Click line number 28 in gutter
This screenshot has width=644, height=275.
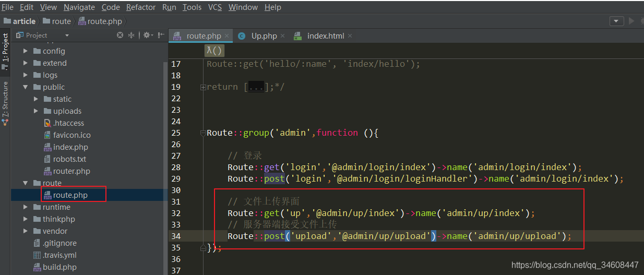(176, 168)
